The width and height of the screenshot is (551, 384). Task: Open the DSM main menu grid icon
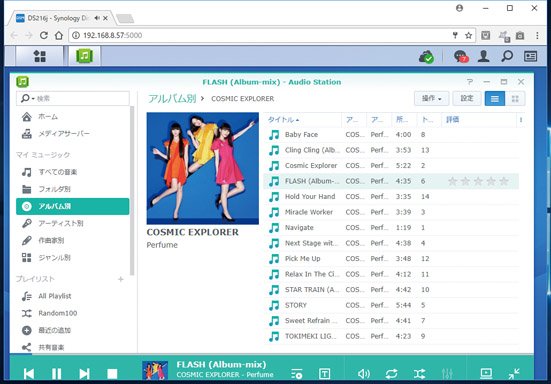[x=39, y=56]
